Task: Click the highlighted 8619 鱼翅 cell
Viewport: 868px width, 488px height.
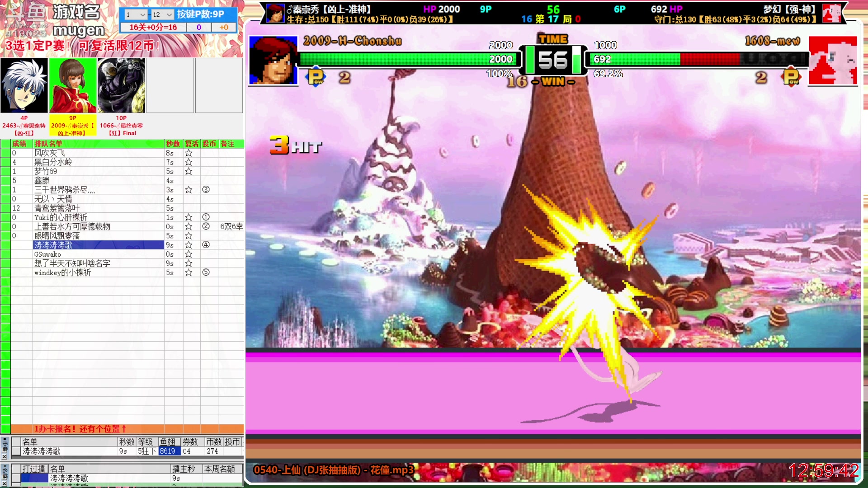Action: (x=170, y=451)
